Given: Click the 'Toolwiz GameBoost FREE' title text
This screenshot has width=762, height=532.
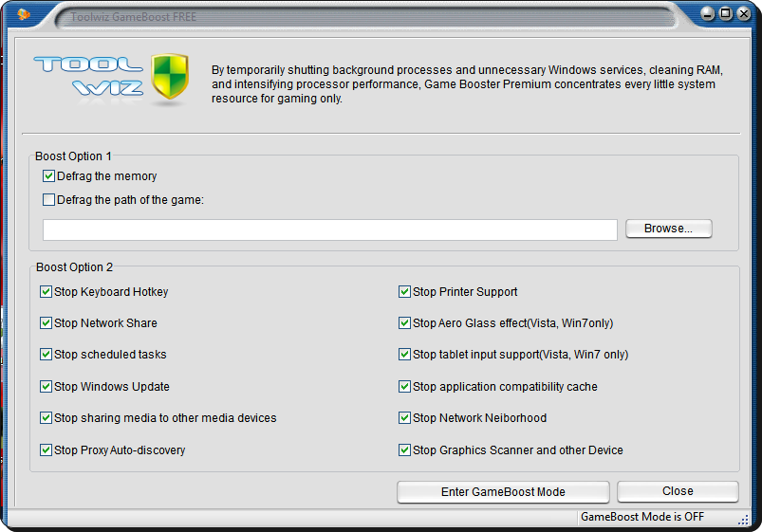Looking at the screenshot, I should tap(133, 17).
